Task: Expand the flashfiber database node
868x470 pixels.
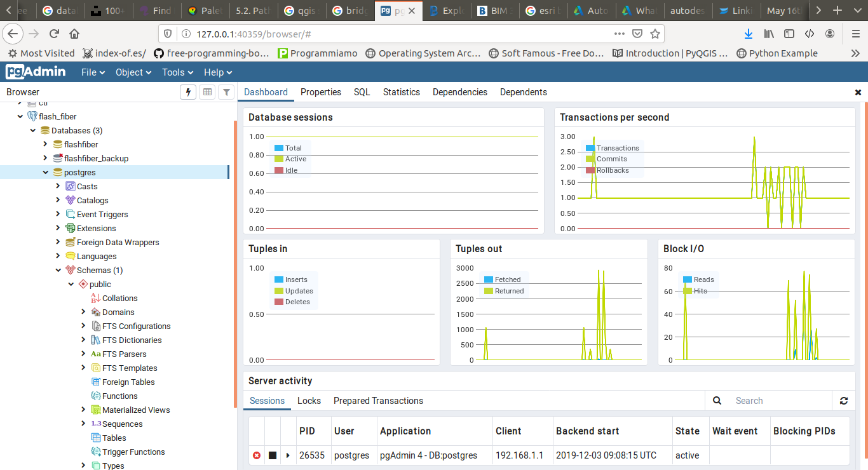Action: 45,144
